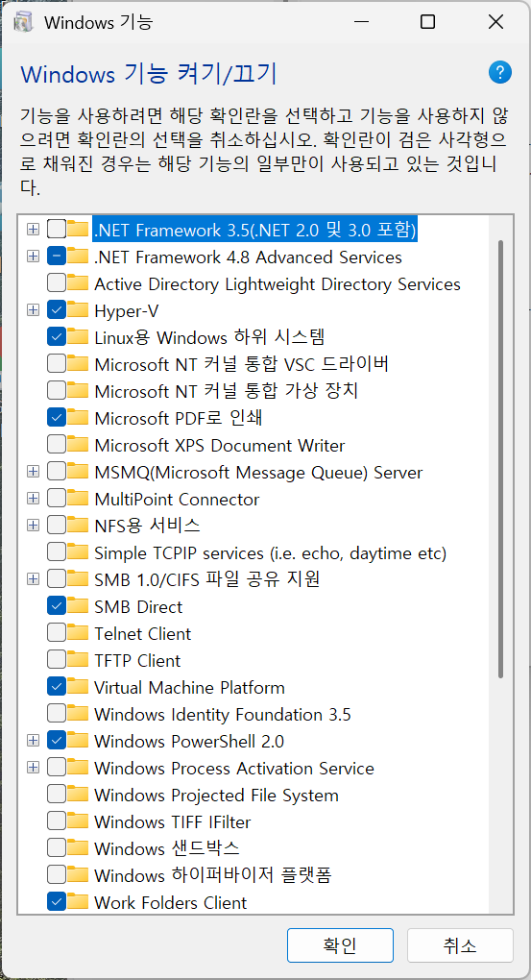
Task: Click the folder icon beside Windows 샌드박스
Action: 78,848
